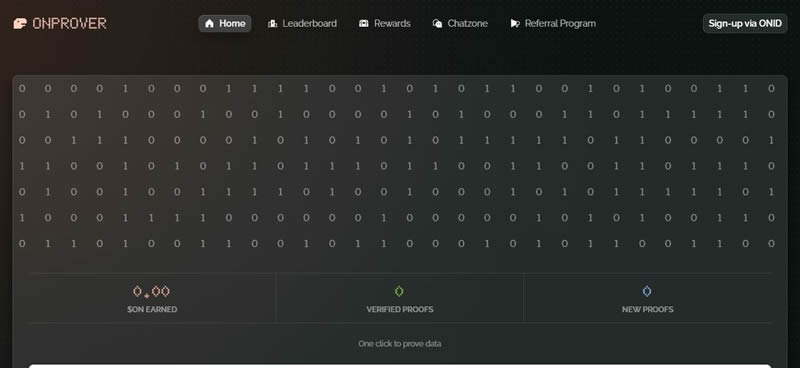Click the Rewards gift icon

point(364,23)
